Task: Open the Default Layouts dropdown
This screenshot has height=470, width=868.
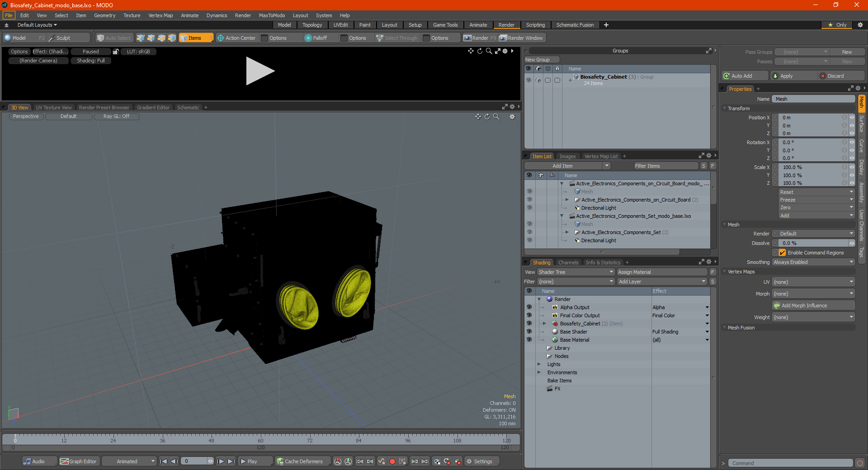Action: point(37,25)
